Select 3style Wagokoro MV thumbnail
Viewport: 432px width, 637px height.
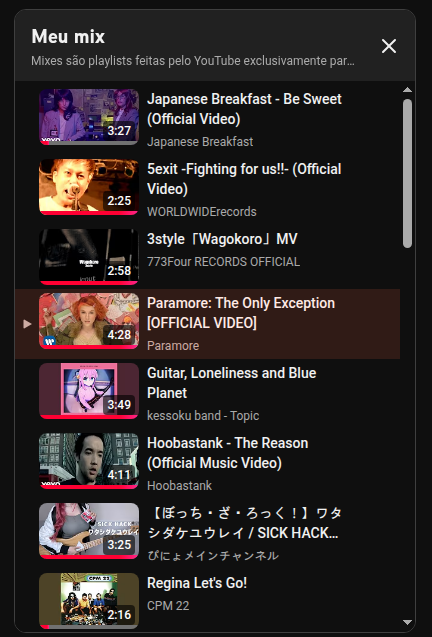tap(89, 257)
